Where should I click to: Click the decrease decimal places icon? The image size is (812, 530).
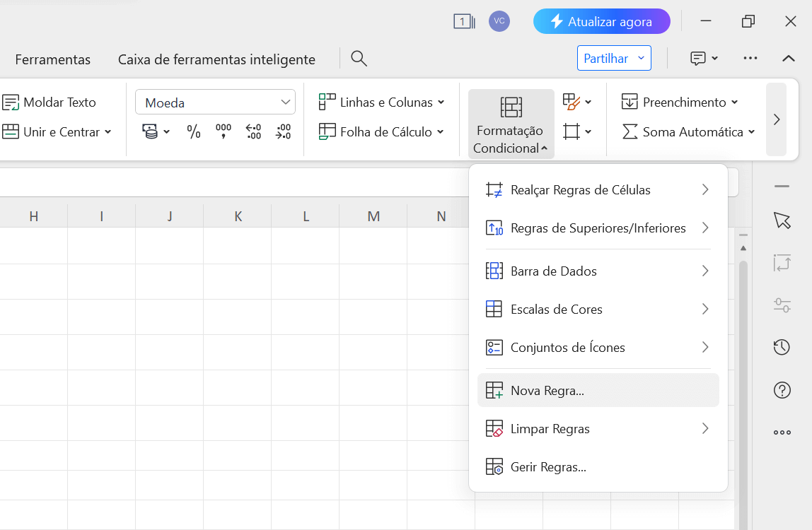tap(283, 131)
